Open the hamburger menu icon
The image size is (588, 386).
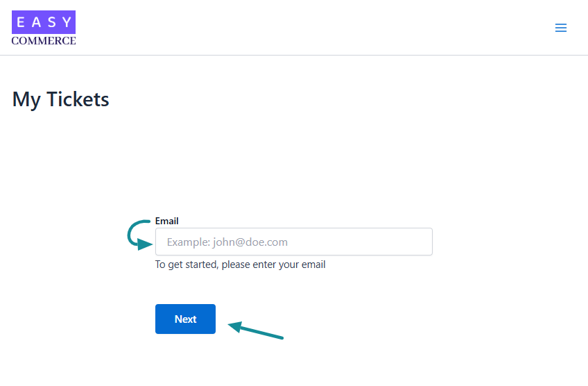[561, 28]
